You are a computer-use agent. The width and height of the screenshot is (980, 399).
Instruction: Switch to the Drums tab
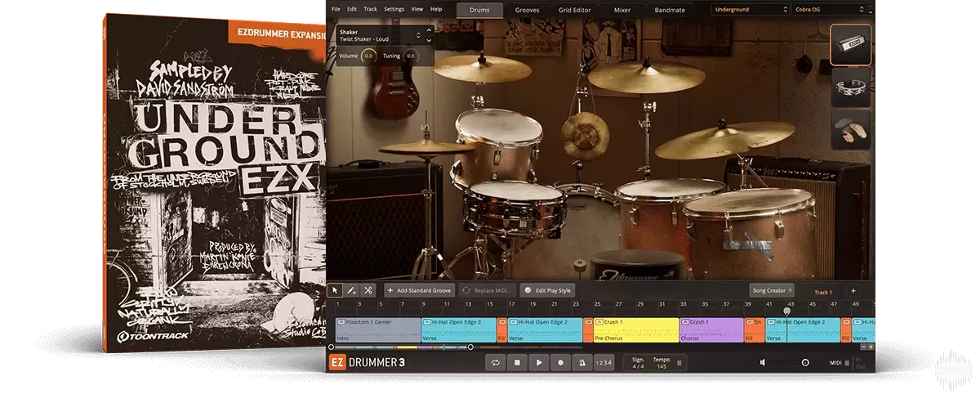click(x=479, y=10)
